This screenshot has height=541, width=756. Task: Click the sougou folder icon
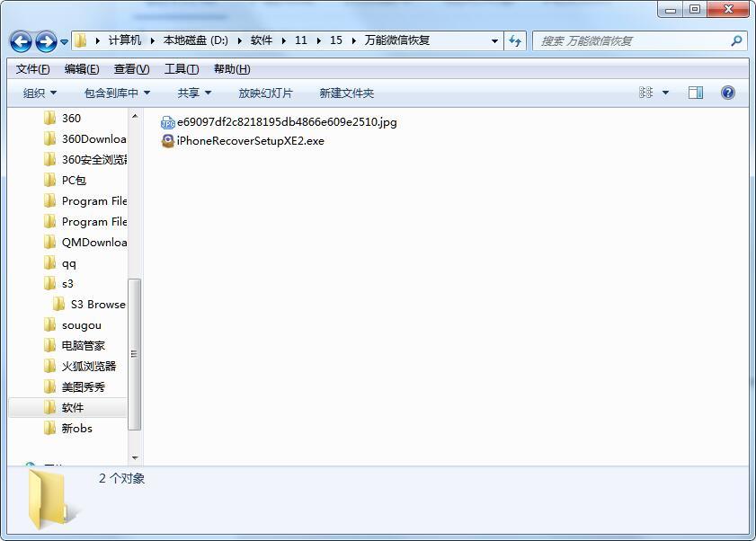[x=49, y=325]
